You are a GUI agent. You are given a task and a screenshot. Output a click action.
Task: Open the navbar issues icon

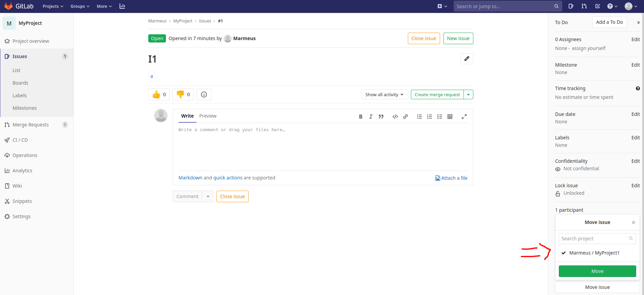pos(571,6)
